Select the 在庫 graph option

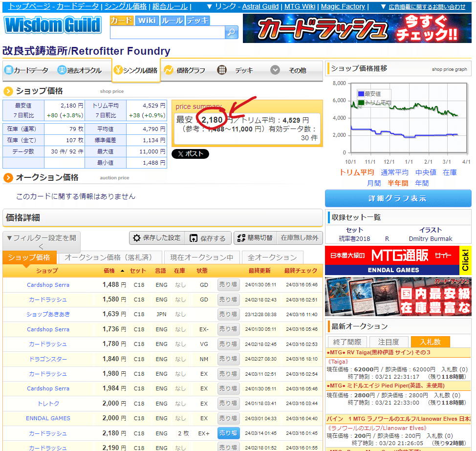pyautogui.click(x=450, y=172)
